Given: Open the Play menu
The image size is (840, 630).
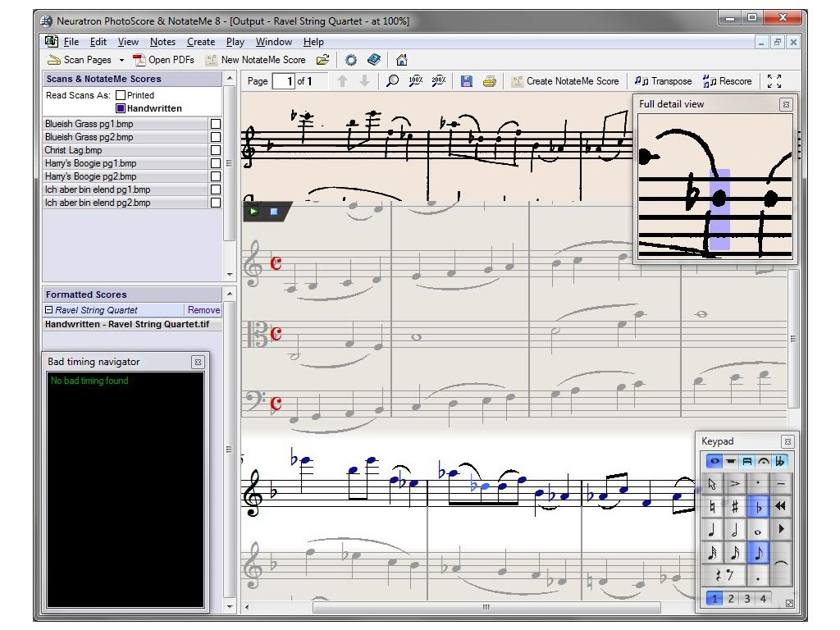Looking at the screenshot, I should (235, 42).
